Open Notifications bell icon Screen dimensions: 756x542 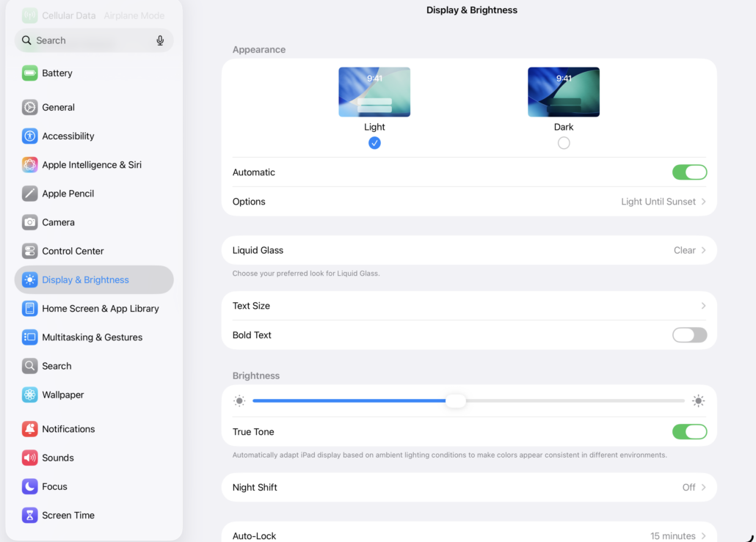[29, 429]
